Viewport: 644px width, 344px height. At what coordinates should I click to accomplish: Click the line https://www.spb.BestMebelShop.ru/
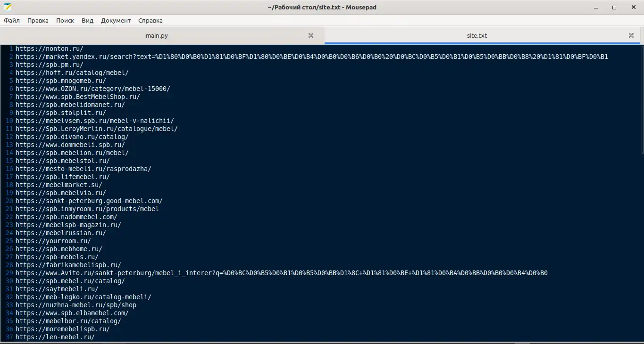point(78,97)
